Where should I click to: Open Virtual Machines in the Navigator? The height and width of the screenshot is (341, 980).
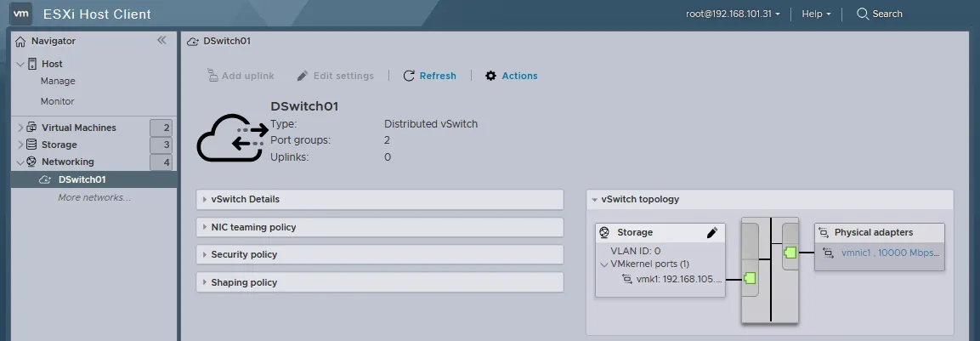(x=79, y=128)
